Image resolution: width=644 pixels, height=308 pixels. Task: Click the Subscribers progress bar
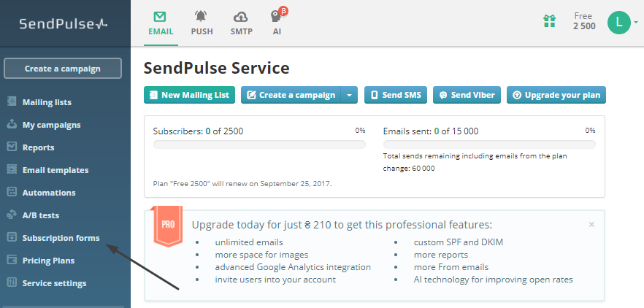point(259,145)
